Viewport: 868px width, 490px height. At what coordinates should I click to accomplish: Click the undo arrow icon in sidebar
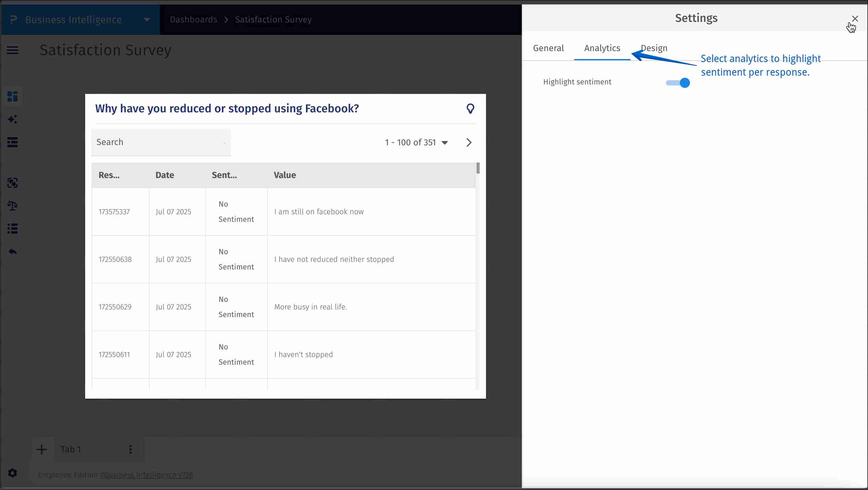[x=13, y=251]
